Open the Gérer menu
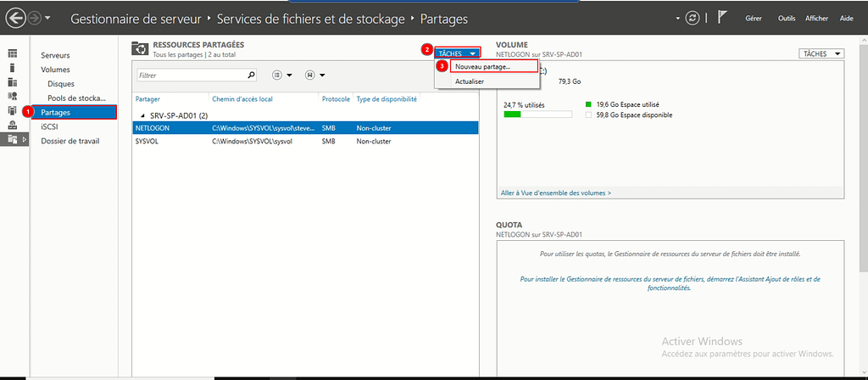 click(753, 18)
